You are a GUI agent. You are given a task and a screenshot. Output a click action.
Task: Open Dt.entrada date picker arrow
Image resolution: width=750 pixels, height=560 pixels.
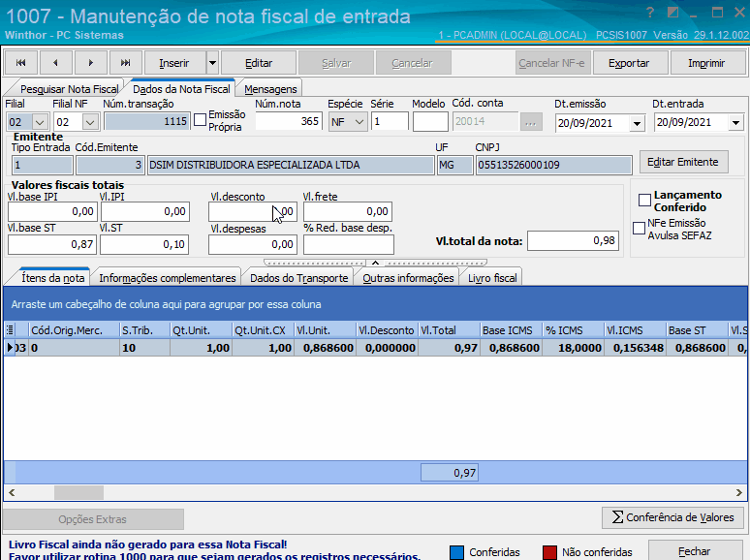coord(735,123)
